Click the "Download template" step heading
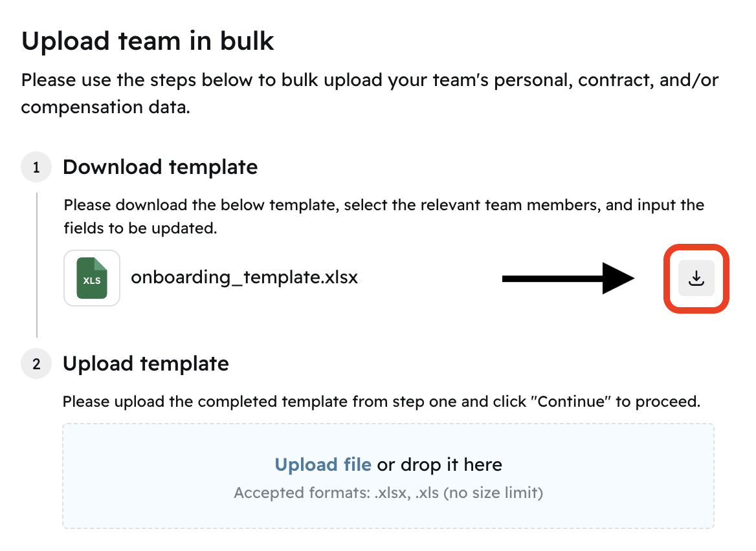Screen dimensions: 756x551 pos(160,167)
